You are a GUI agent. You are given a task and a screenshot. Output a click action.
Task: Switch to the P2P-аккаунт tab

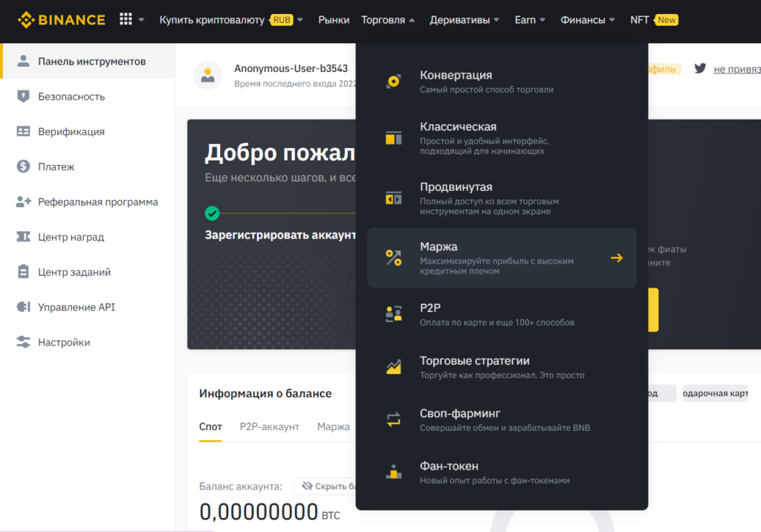269,426
